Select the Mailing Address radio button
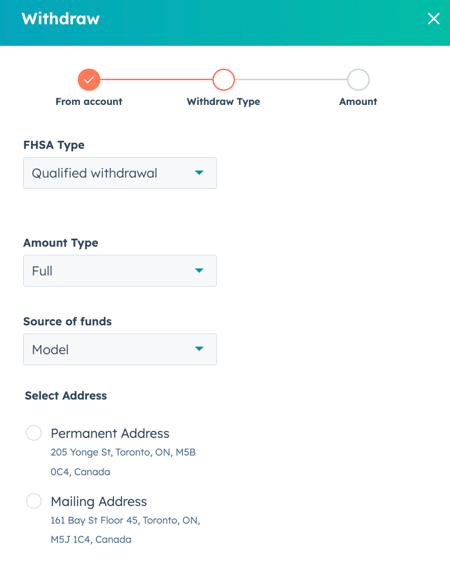450x563 pixels. (34, 501)
